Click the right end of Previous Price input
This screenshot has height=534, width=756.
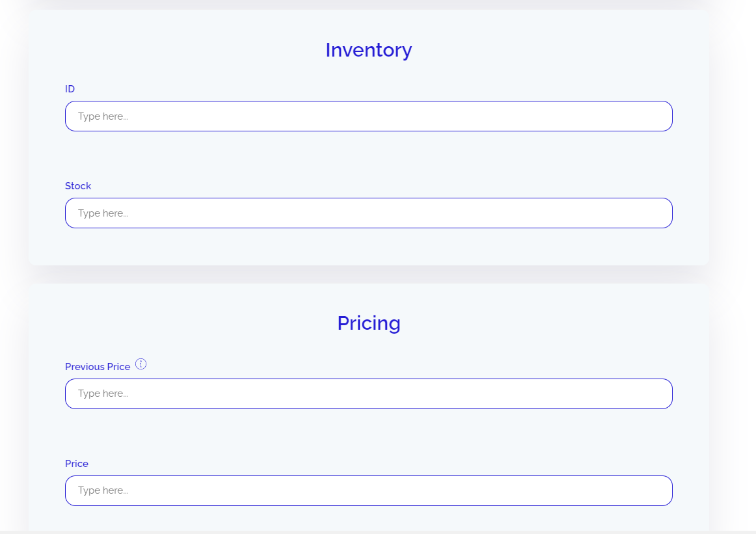click(x=657, y=394)
